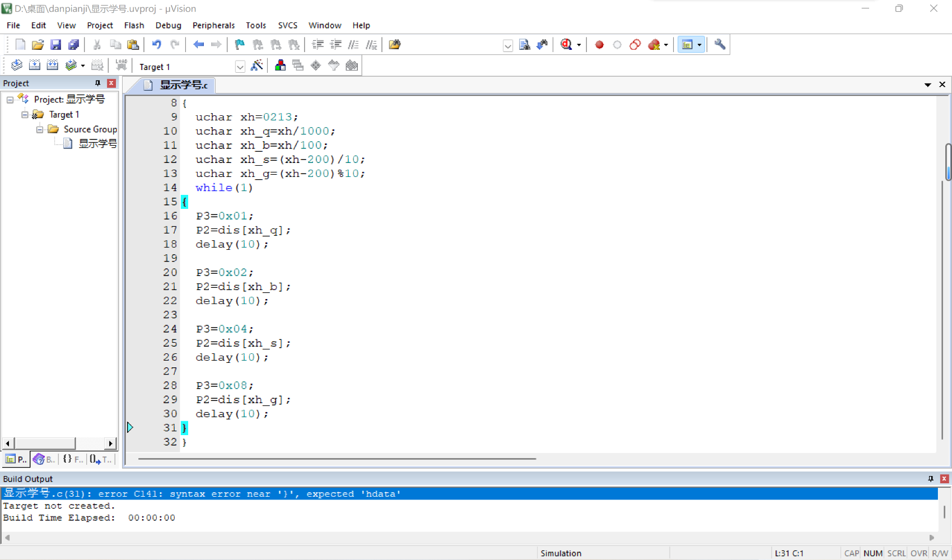Start debug session with magnifier icon

tap(566, 45)
